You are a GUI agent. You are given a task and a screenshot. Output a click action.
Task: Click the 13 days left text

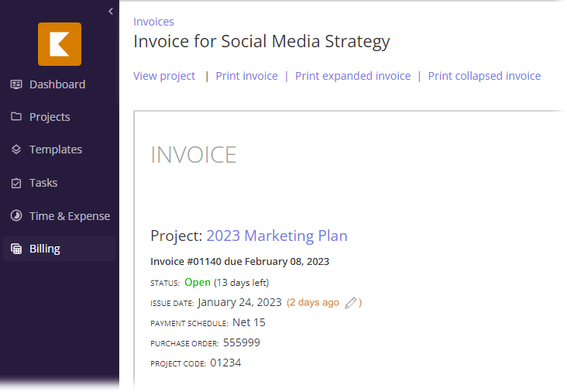(x=241, y=283)
